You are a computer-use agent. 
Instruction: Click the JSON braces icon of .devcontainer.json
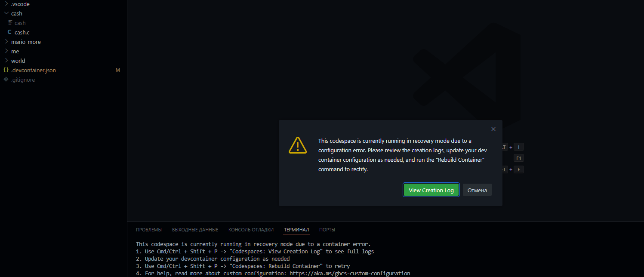click(6, 70)
